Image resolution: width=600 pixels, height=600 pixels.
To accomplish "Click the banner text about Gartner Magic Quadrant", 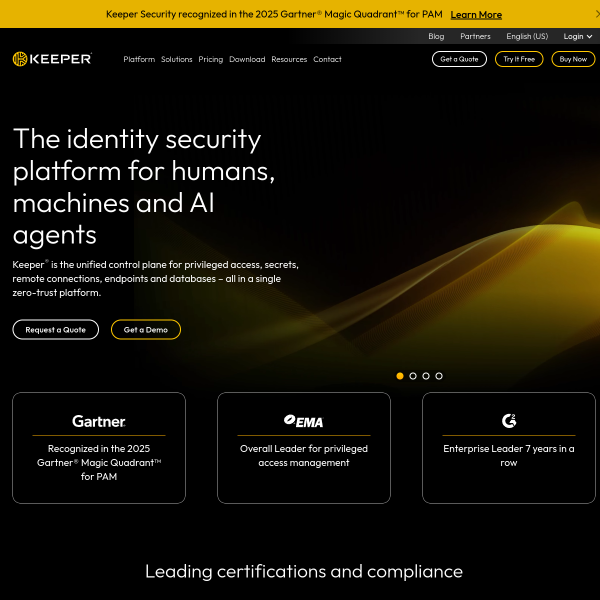I will [274, 15].
